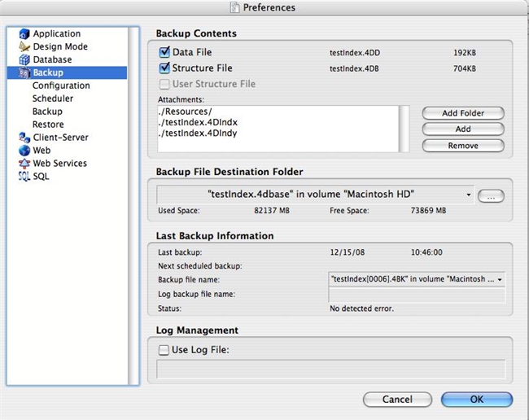This screenshot has height=420, width=529.
Task: Uncheck the Data File checkbox
Action: click(165, 53)
